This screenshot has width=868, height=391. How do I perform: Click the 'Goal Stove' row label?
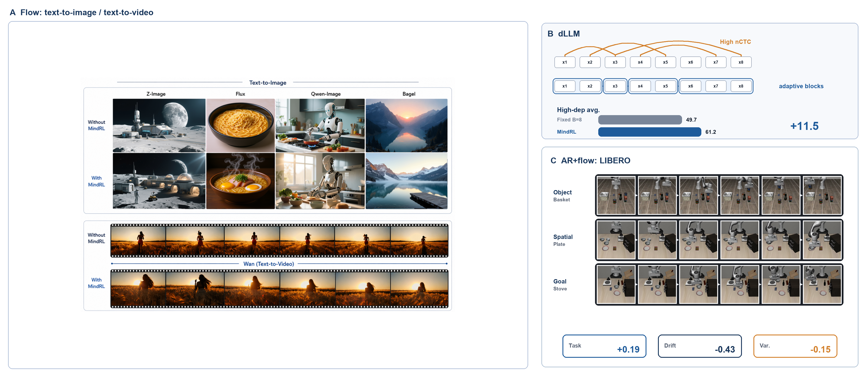pos(560,285)
